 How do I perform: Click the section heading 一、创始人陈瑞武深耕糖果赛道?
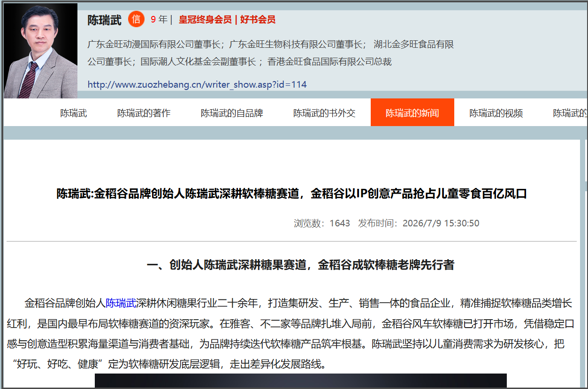tap(300, 265)
